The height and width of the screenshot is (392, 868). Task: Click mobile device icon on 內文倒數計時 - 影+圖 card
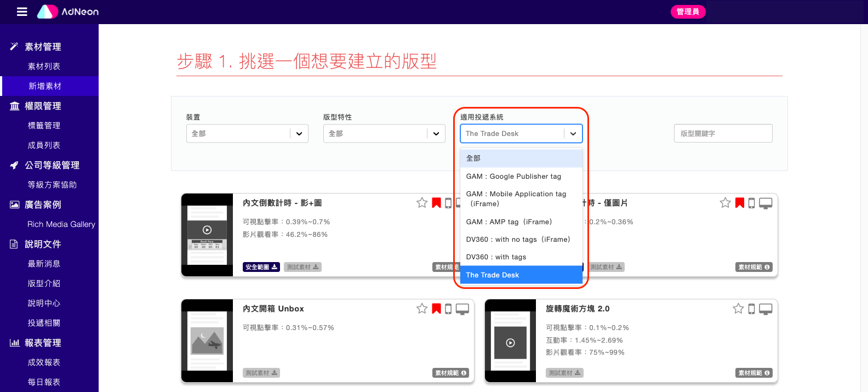pyautogui.click(x=448, y=203)
